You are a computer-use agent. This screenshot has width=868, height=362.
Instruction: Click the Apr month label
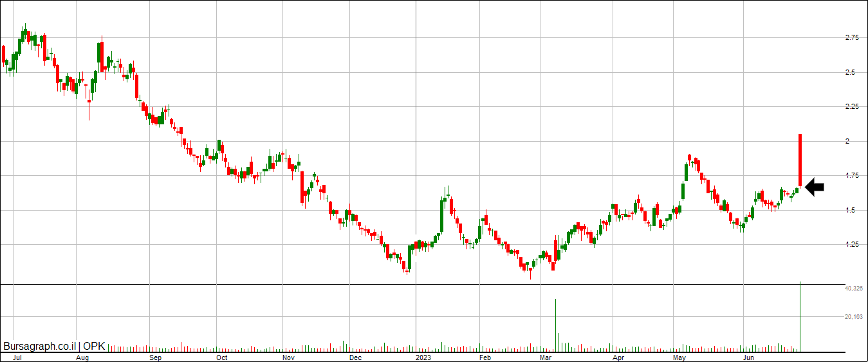click(619, 357)
